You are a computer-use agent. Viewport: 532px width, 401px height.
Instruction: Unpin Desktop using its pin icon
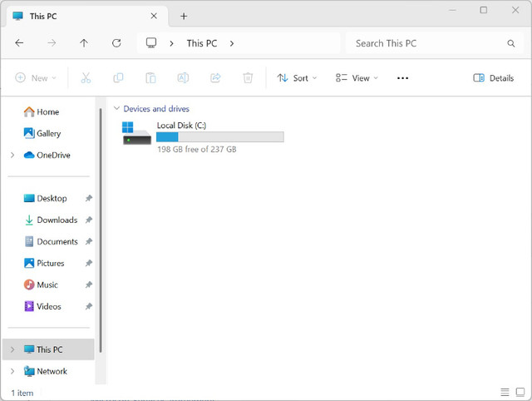[89, 198]
